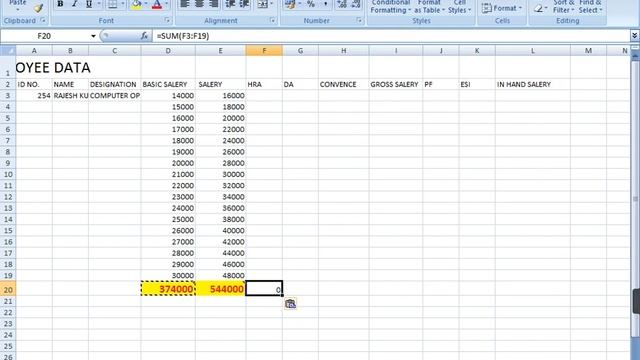Click cell with total 544000

coord(220,289)
